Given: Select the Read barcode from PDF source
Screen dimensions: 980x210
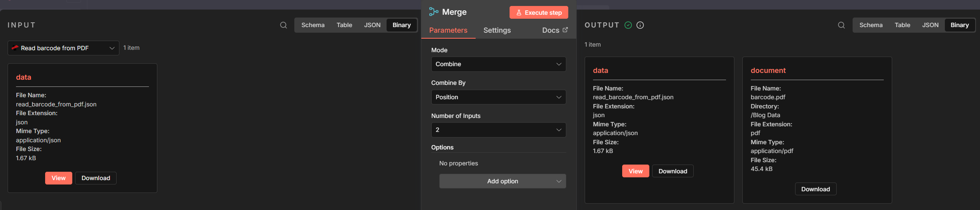Looking at the screenshot, I should click(63, 48).
